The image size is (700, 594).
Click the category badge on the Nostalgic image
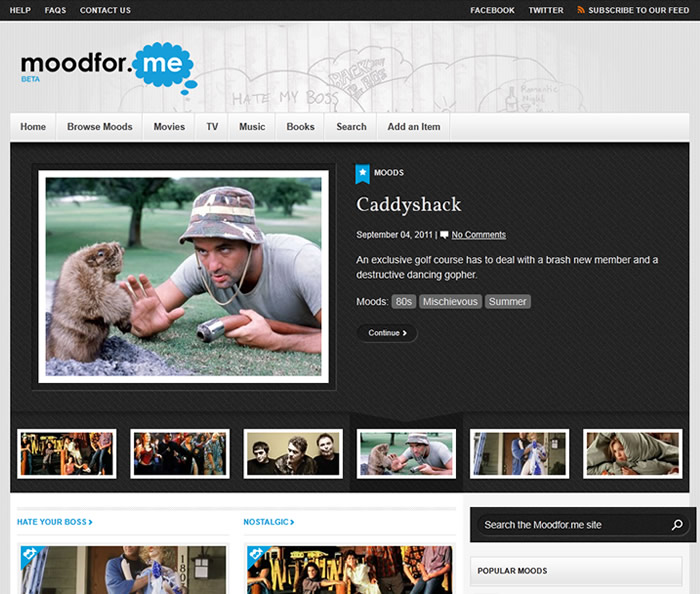(256, 554)
